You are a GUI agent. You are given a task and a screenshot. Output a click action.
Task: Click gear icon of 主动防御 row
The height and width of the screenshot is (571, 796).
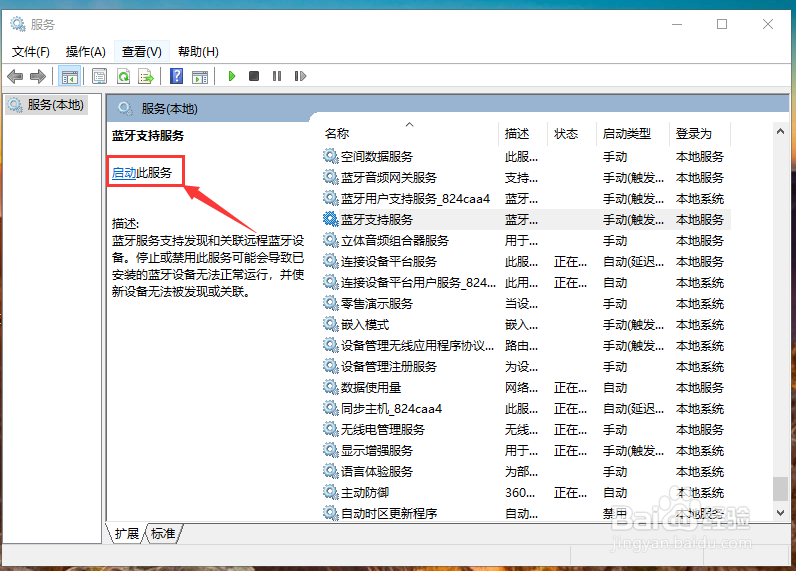330,492
